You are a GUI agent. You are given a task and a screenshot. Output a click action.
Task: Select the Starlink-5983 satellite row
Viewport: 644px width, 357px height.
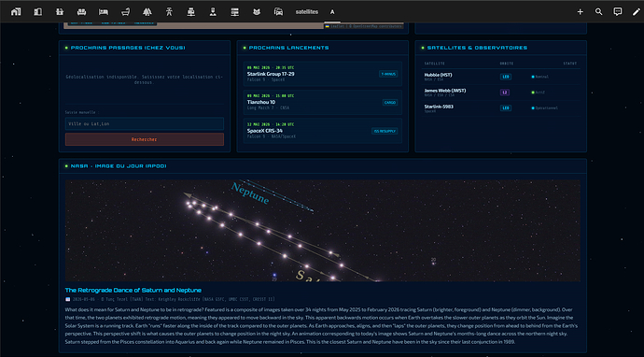click(x=500, y=108)
